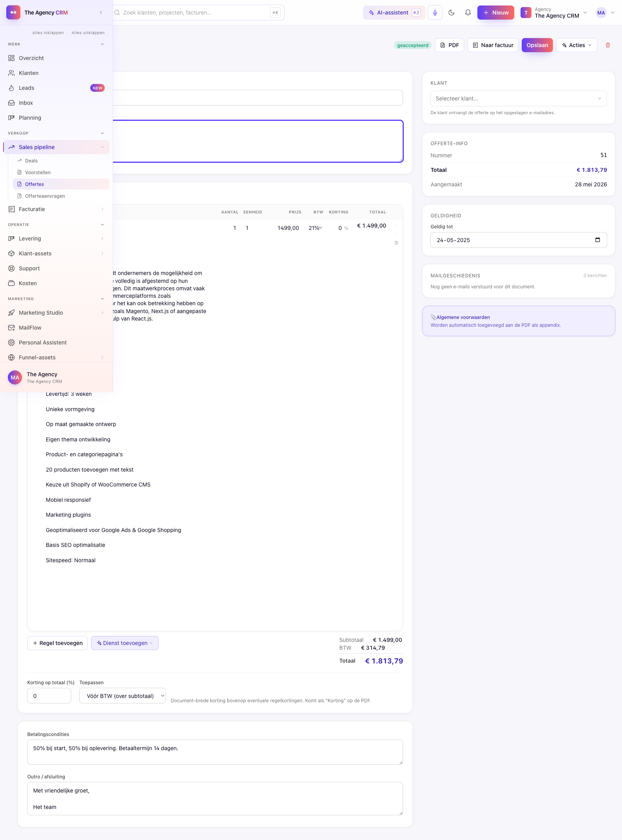The height and width of the screenshot is (840, 622).
Task: Open the AI-assistent
Action: [394, 13]
